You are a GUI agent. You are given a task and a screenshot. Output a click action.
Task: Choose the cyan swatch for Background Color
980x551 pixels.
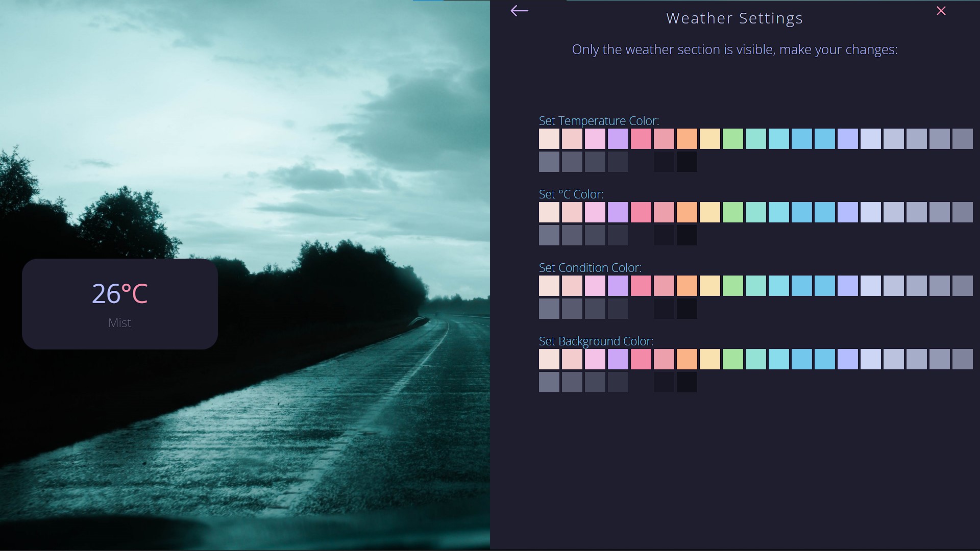[x=779, y=359]
